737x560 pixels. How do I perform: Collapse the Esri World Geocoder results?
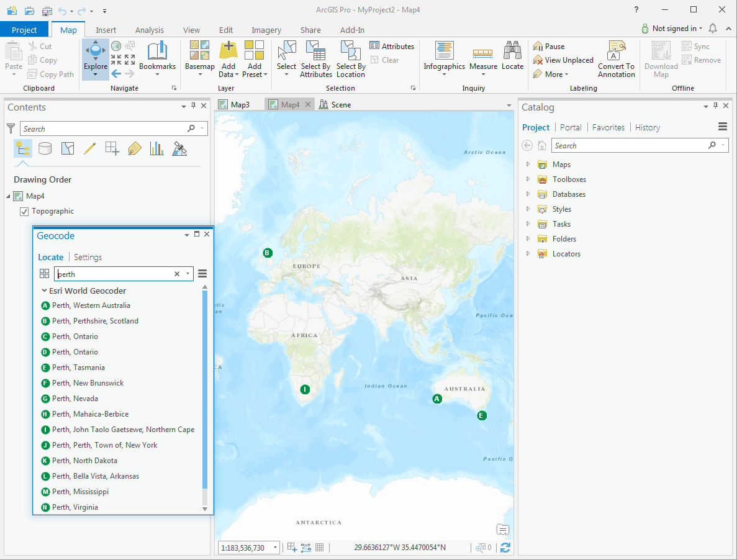pyautogui.click(x=44, y=291)
